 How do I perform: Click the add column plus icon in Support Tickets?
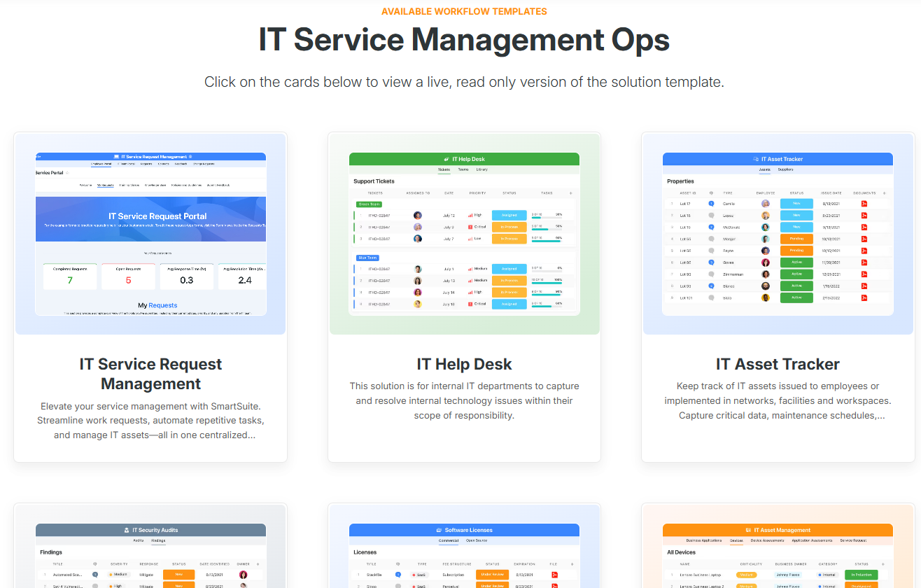click(570, 193)
